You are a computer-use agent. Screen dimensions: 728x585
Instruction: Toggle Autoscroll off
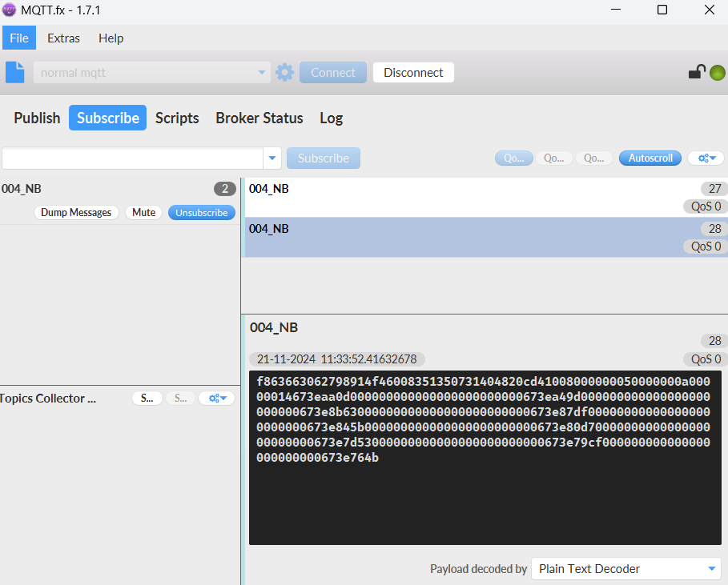click(650, 158)
